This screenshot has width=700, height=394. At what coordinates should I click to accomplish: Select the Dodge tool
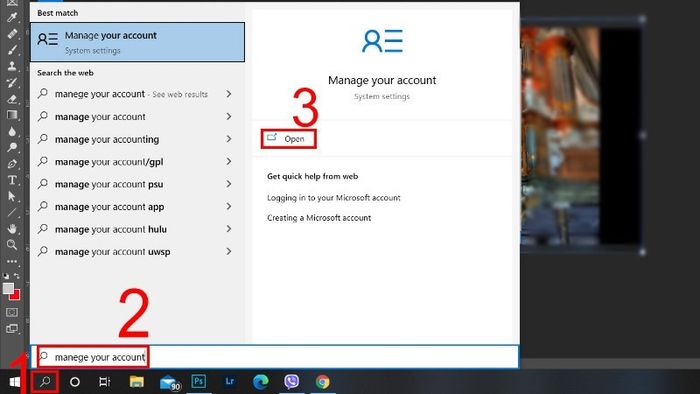[x=12, y=147]
